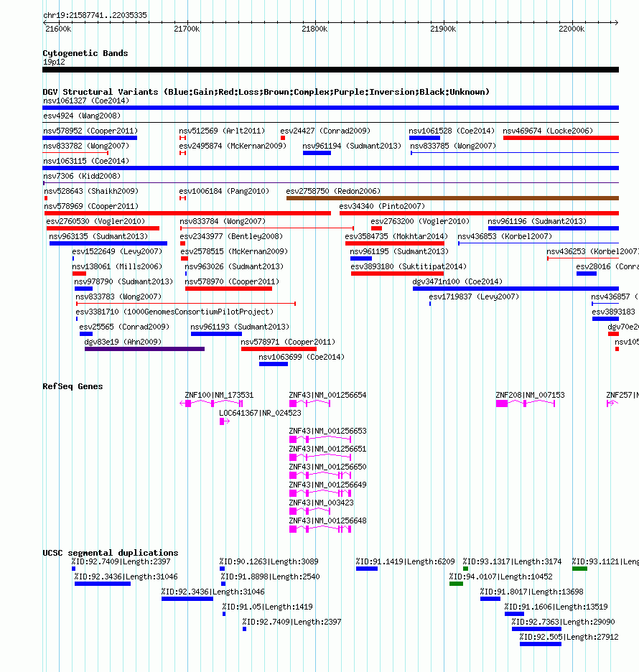
Task: Click the 19p12 cytogenetic band bar
Action: click(330, 70)
